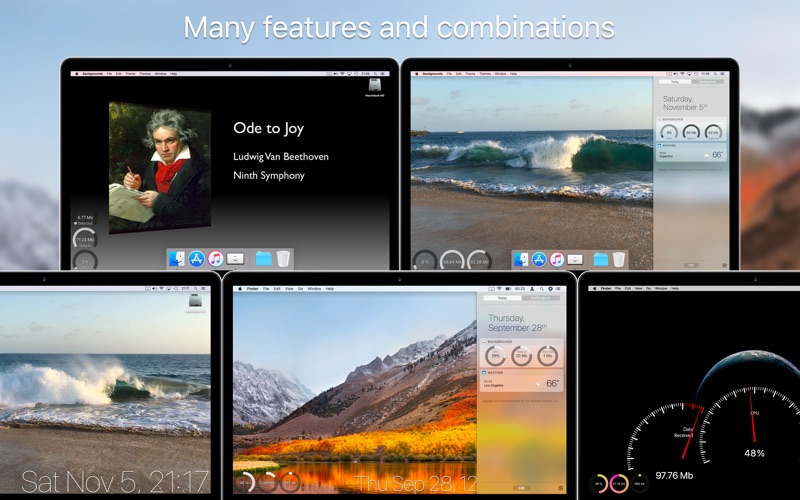Click Notification Center icon in mountain screen menu bar
This screenshot has height=500, width=800.
click(x=560, y=289)
